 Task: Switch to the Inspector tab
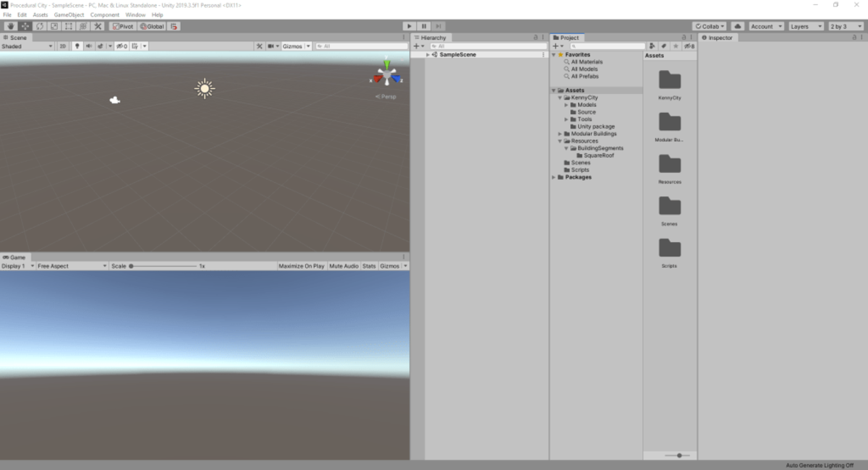point(719,38)
